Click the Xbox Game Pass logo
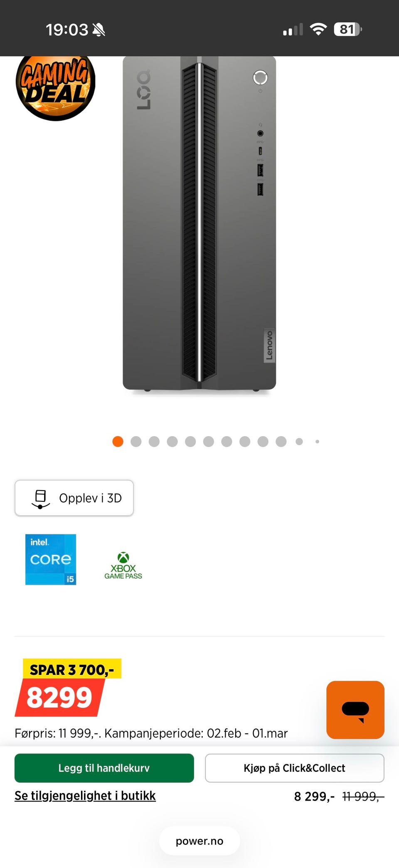The height and width of the screenshot is (868, 399). pyautogui.click(x=123, y=565)
